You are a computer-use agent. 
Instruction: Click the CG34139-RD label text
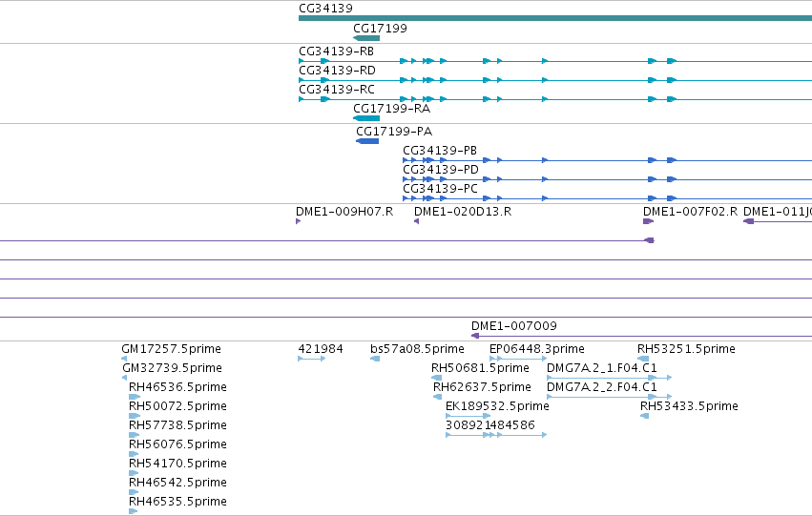click(337, 71)
